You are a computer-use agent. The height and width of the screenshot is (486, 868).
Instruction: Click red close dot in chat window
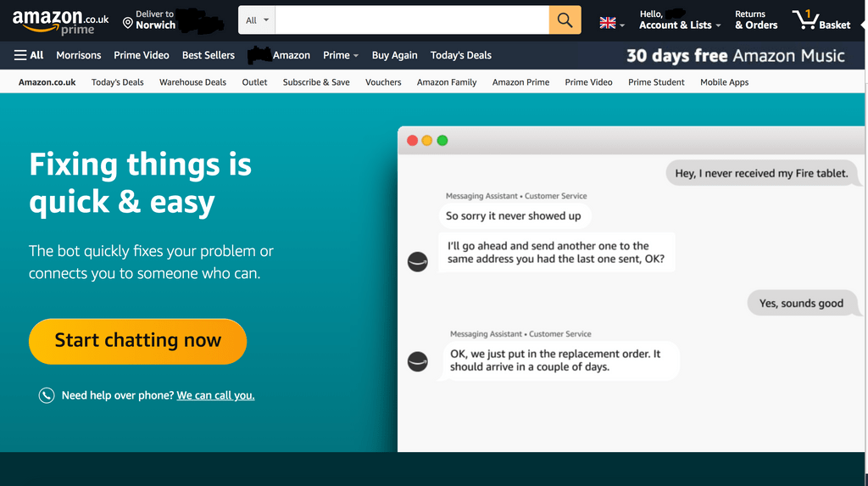click(413, 140)
